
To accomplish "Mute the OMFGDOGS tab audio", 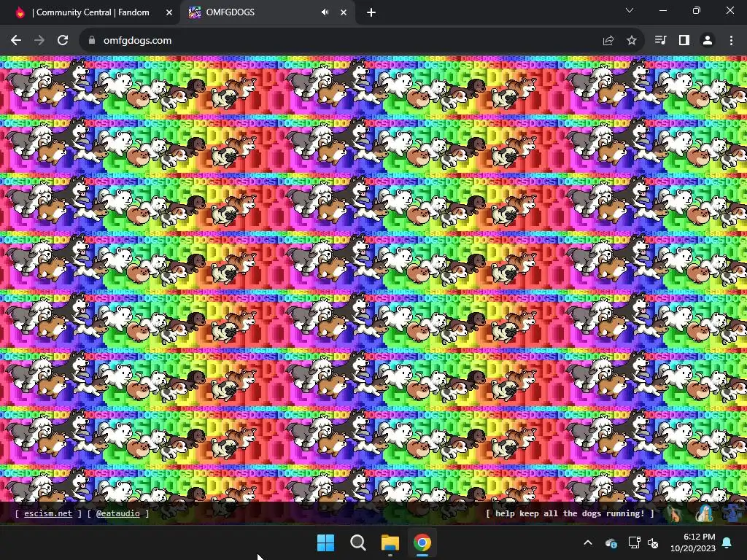I will tap(325, 12).
